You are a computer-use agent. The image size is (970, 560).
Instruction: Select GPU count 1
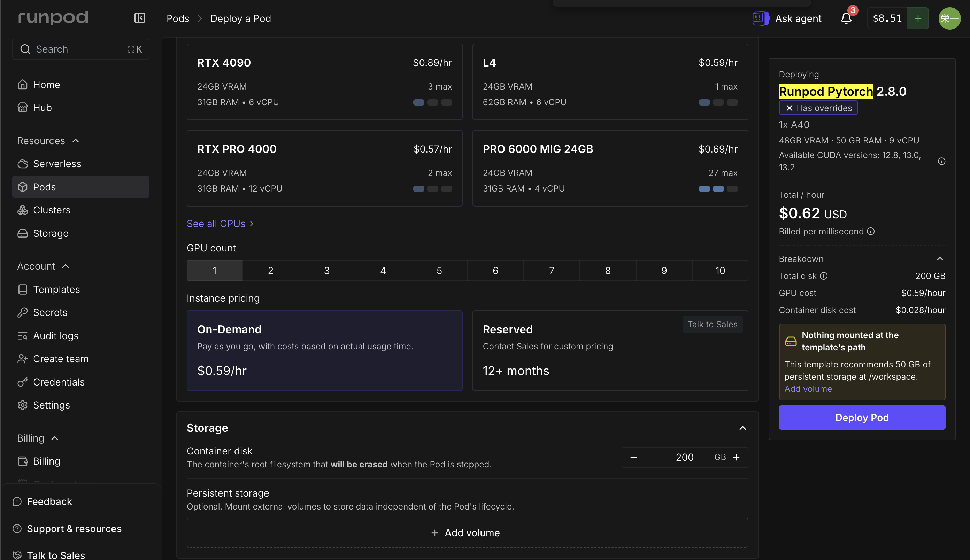tap(215, 271)
